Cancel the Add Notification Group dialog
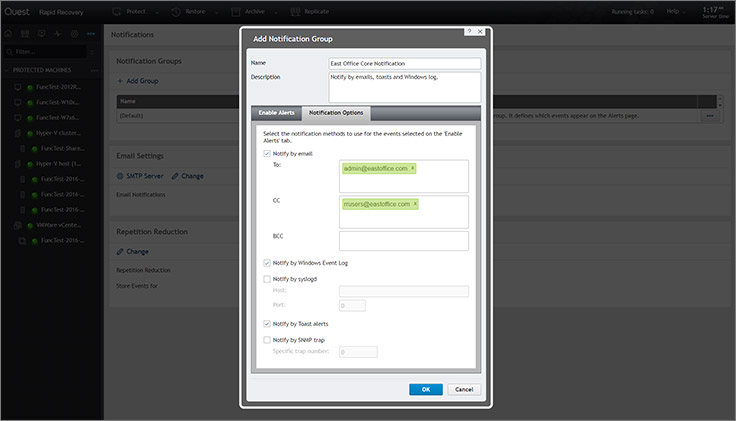Screen dimensions: 736x421 tap(464, 389)
